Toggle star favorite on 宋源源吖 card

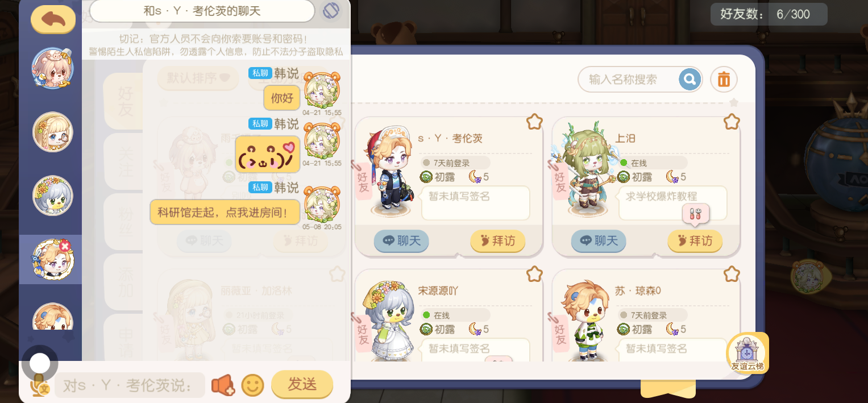[x=534, y=274]
